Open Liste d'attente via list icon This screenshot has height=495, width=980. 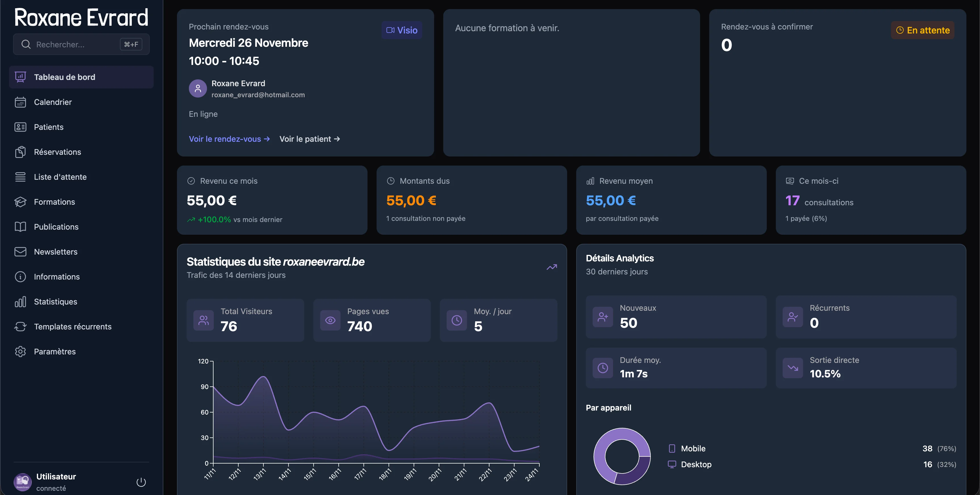click(20, 177)
